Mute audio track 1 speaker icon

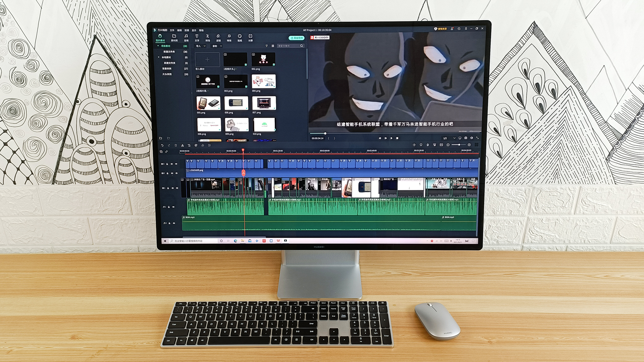[x=173, y=207]
